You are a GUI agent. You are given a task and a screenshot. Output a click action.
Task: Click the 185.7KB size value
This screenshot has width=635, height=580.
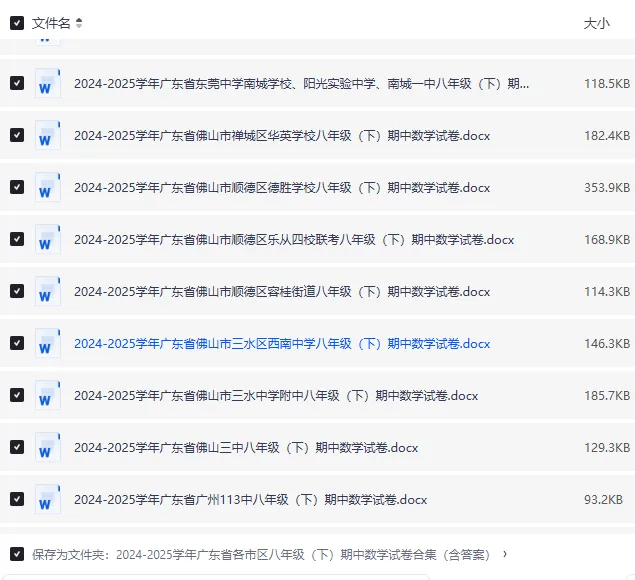(607, 395)
